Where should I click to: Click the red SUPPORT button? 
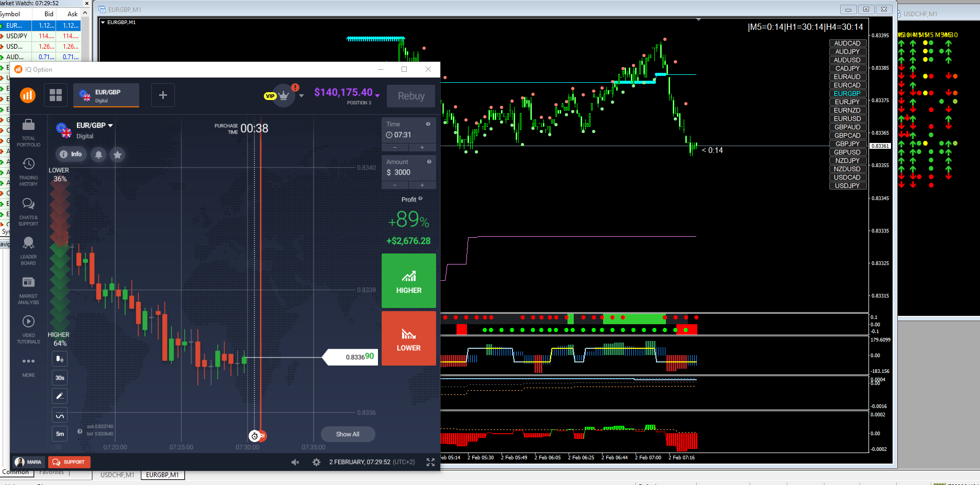[x=69, y=462]
